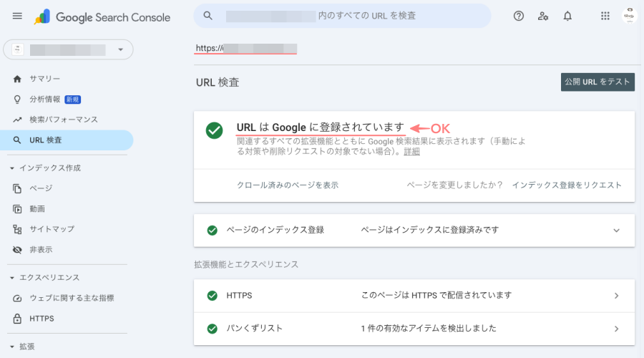Collapse the エクスペリエンス section
This screenshot has width=644, height=358.
point(12,278)
